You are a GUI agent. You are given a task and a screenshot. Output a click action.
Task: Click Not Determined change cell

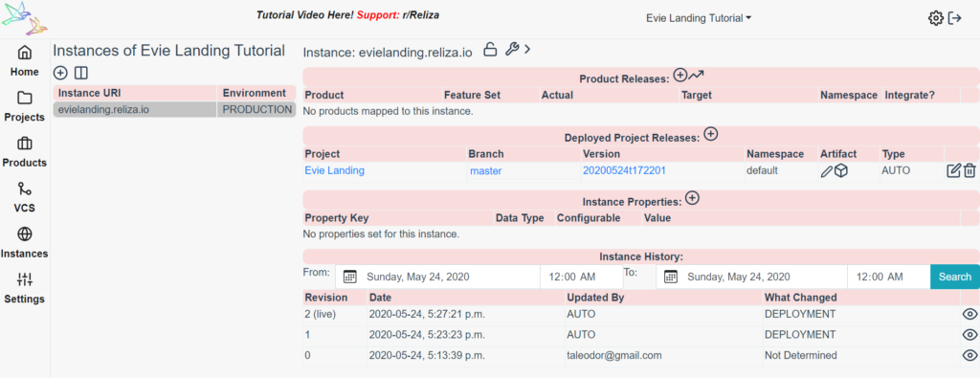[x=801, y=355]
